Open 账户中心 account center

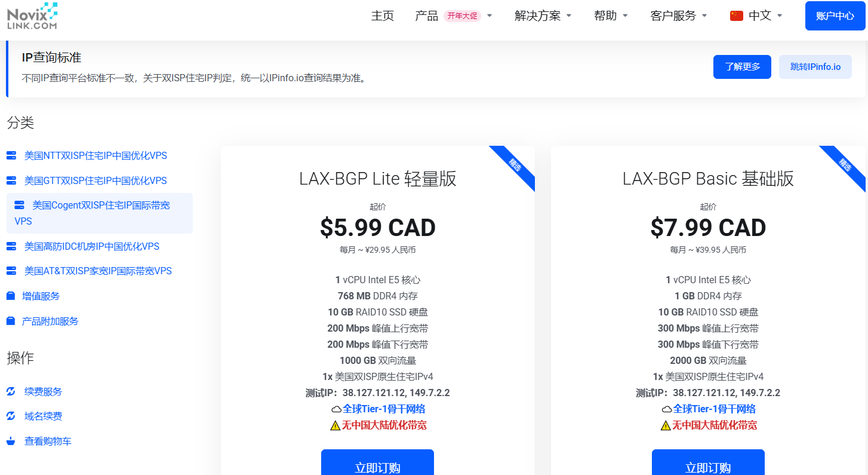[x=835, y=16]
